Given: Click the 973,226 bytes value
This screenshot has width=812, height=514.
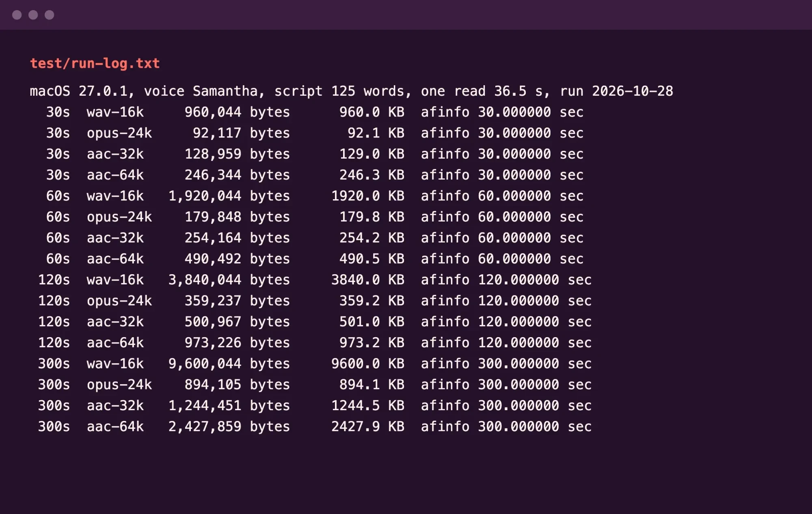Looking at the screenshot, I should coord(238,343).
